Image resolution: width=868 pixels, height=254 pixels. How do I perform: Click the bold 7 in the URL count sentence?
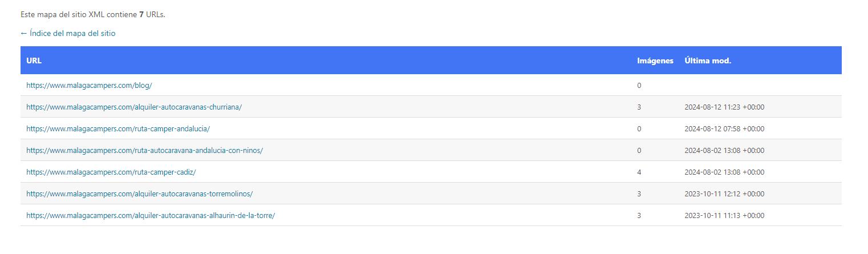point(141,15)
